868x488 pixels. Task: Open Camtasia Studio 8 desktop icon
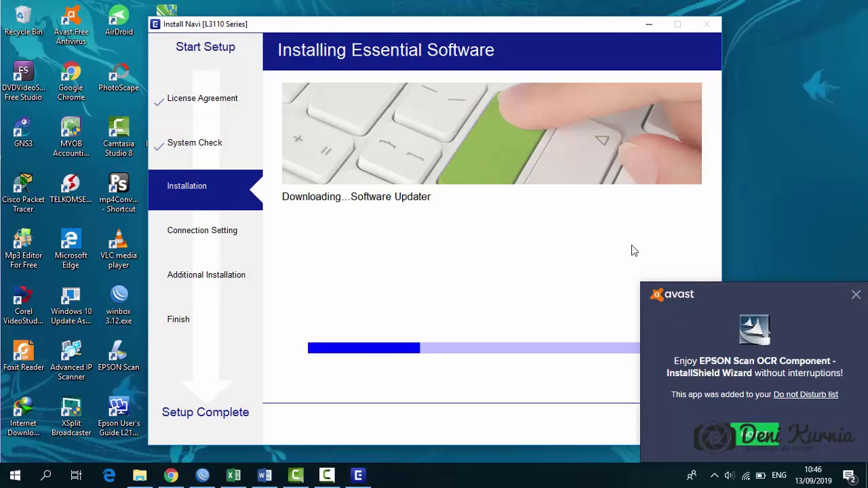click(119, 138)
